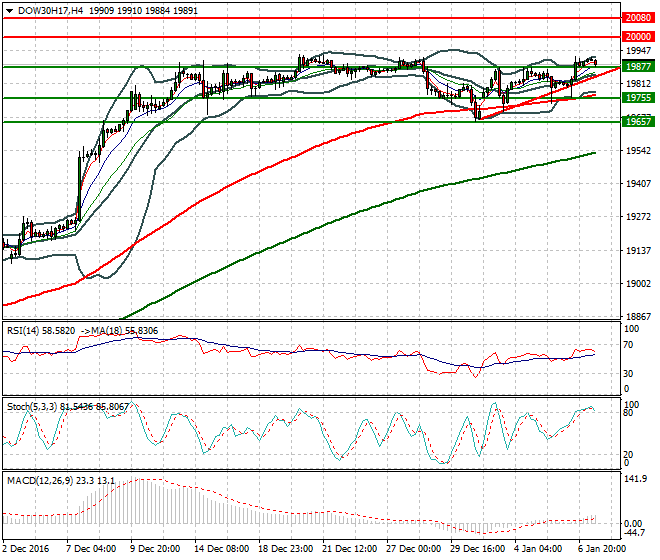Click the 14 Dec 08:00 time label

(221, 549)
